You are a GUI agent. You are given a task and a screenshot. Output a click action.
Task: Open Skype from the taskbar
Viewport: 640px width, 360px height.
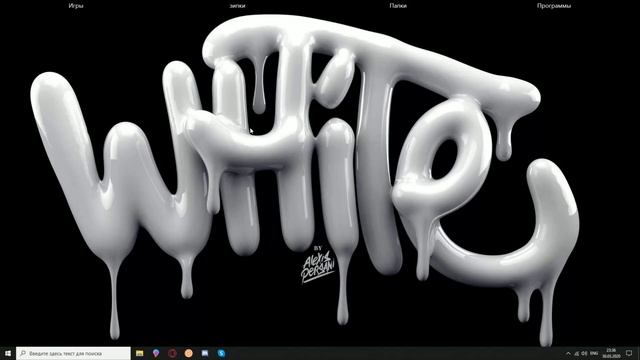pos(221,353)
